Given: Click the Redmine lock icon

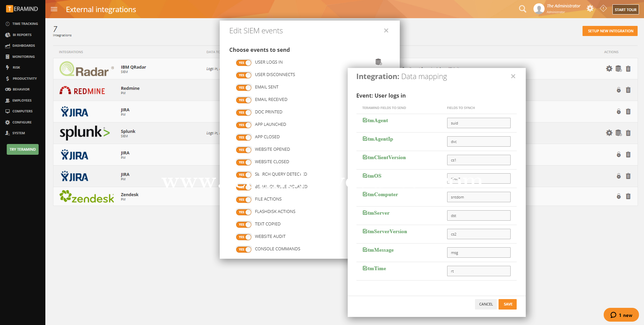Looking at the screenshot, I should [619, 90].
